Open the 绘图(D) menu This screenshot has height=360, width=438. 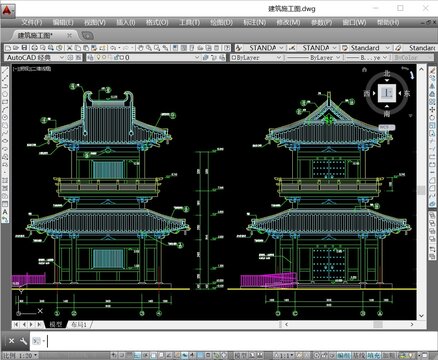pos(221,22)
